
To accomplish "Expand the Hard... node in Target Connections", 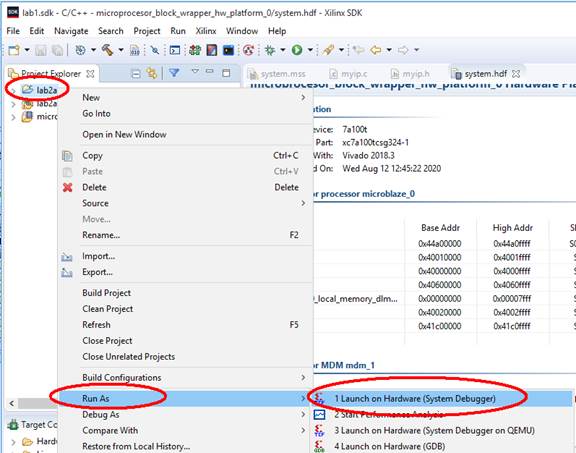I will click(13, 441).
